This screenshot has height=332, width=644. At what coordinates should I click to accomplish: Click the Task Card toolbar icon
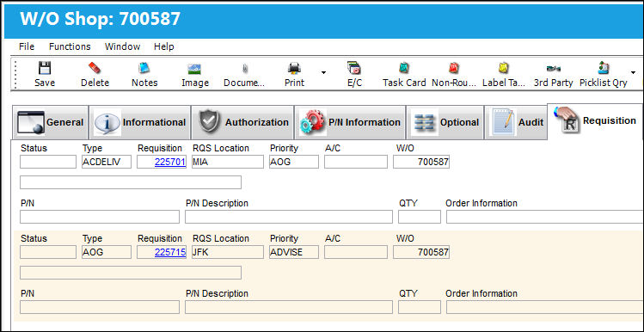404,68
